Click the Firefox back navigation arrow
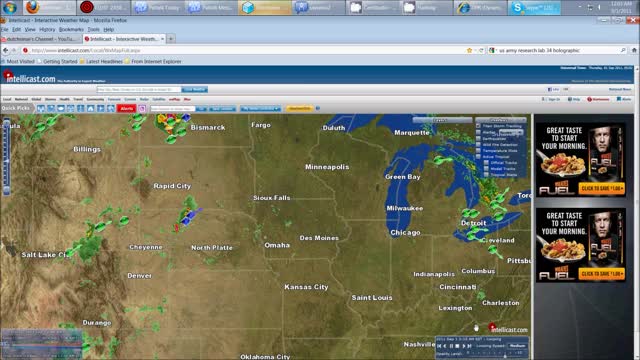The width and height of the screenshot is (640, 360). 6,50
